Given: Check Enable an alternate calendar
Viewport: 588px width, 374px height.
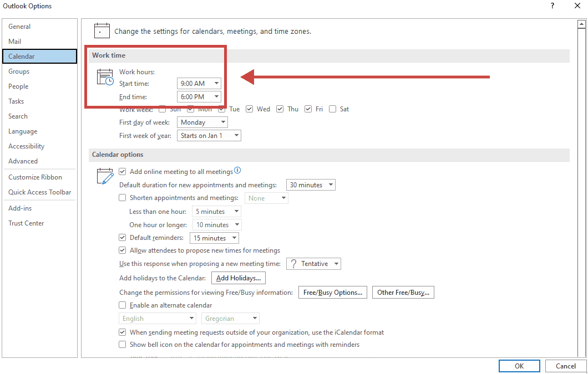Looking at the screenshot, I should 122,305.
